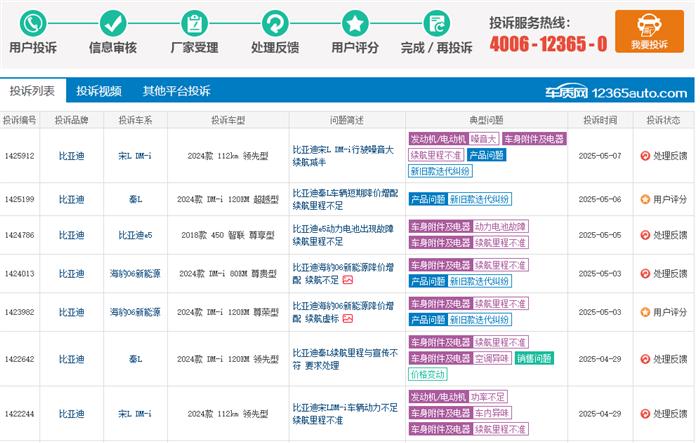The height and width of the screenshot is (443, 700).
Task: Open brand link 比亚迪 in row 1424786
Action: point(71,235)
